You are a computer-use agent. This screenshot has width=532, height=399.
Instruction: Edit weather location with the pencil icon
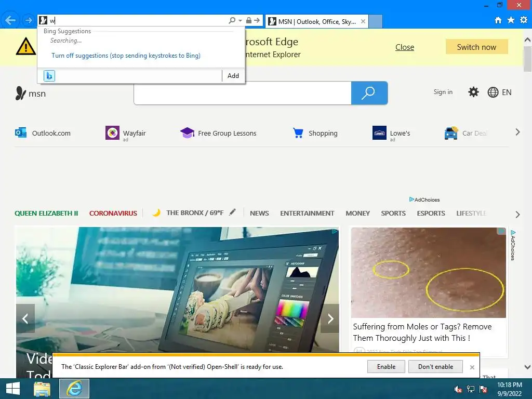click(232, 212)
